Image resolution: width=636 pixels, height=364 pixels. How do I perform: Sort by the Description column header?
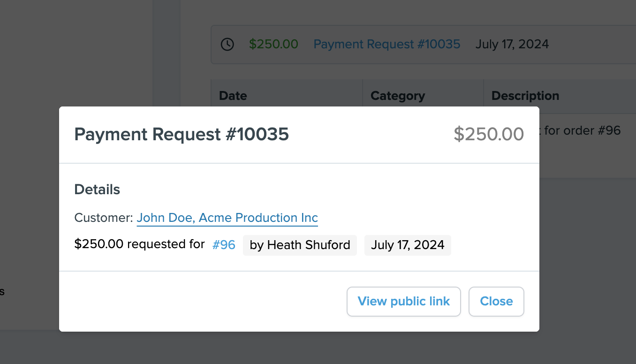525,96
